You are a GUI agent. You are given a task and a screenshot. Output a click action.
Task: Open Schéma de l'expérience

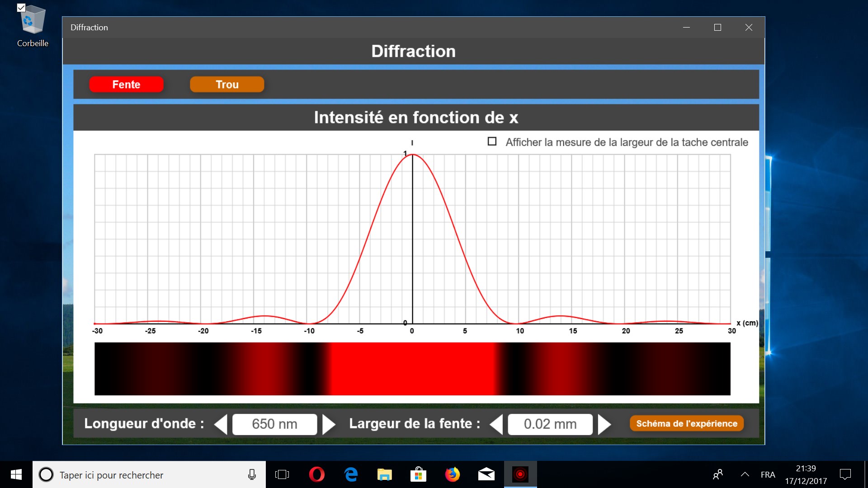686,423
